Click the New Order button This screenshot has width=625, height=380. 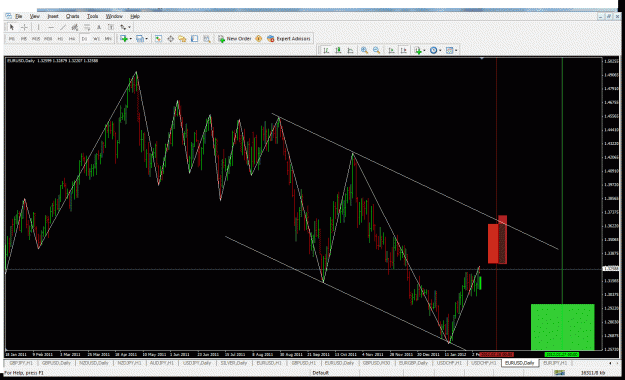pyautogui.click(x=235, y=39)
